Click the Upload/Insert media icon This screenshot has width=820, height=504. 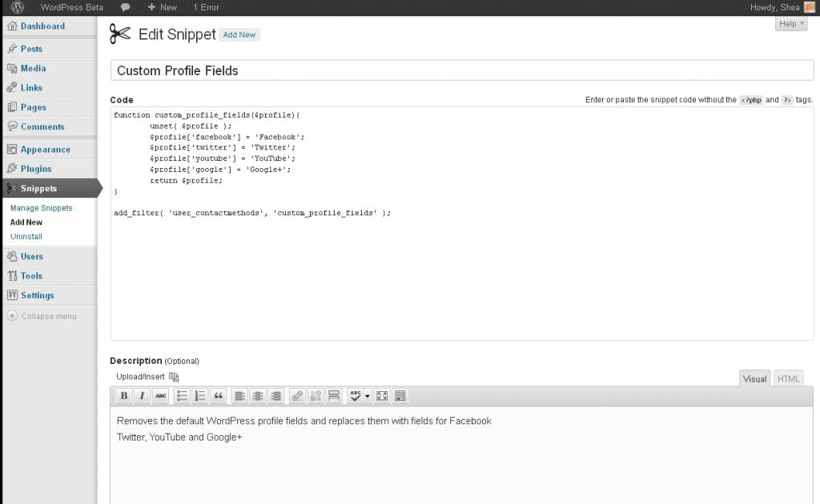point(174,377)
